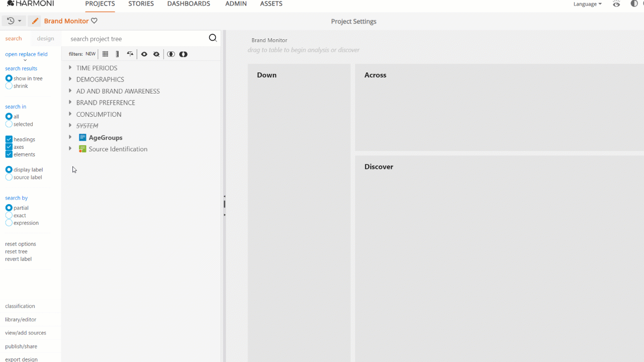Screen dimensions: 644x362
Task: Click the NEW filter icon
Action: pyautogui.click(x=91, y=54)
